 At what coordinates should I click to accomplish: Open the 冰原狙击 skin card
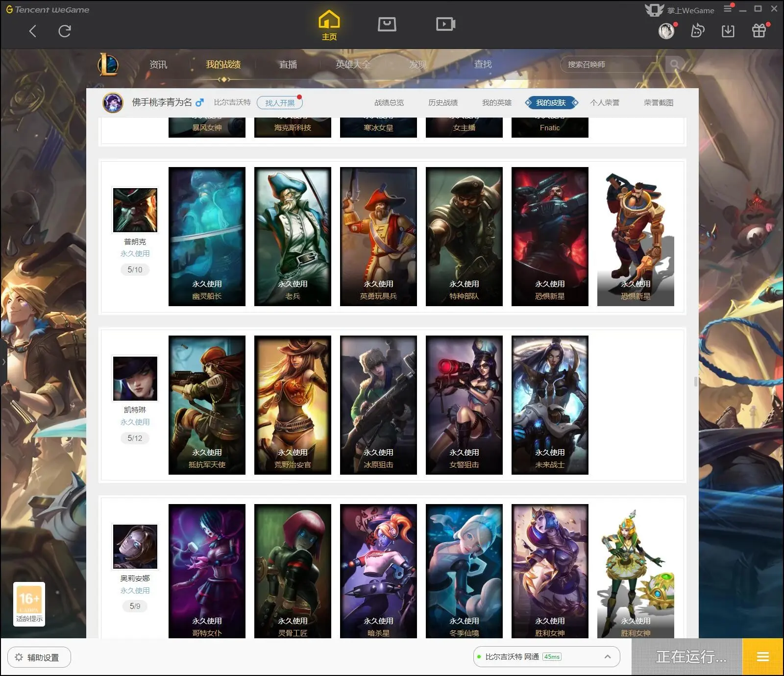pyautogui.click(x=378, y=405)
